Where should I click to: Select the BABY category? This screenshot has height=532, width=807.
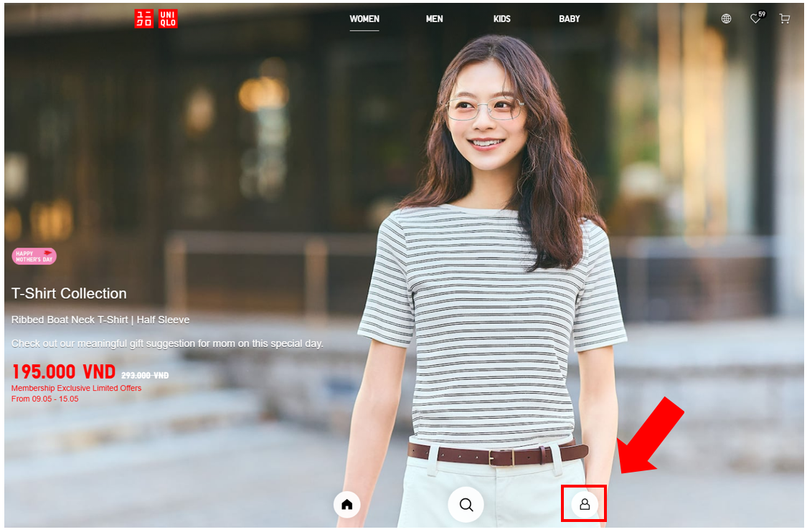[570, 19]
